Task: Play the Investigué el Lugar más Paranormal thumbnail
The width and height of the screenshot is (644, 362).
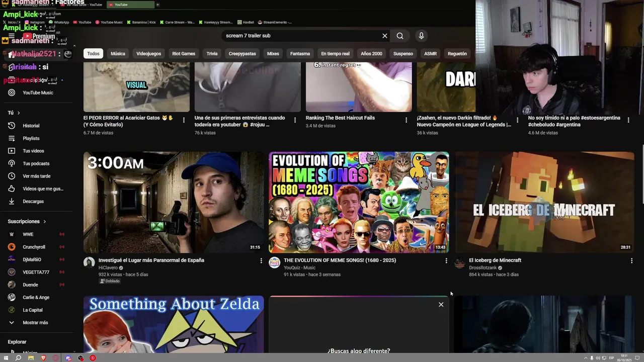Action: (x=174, y=202)
